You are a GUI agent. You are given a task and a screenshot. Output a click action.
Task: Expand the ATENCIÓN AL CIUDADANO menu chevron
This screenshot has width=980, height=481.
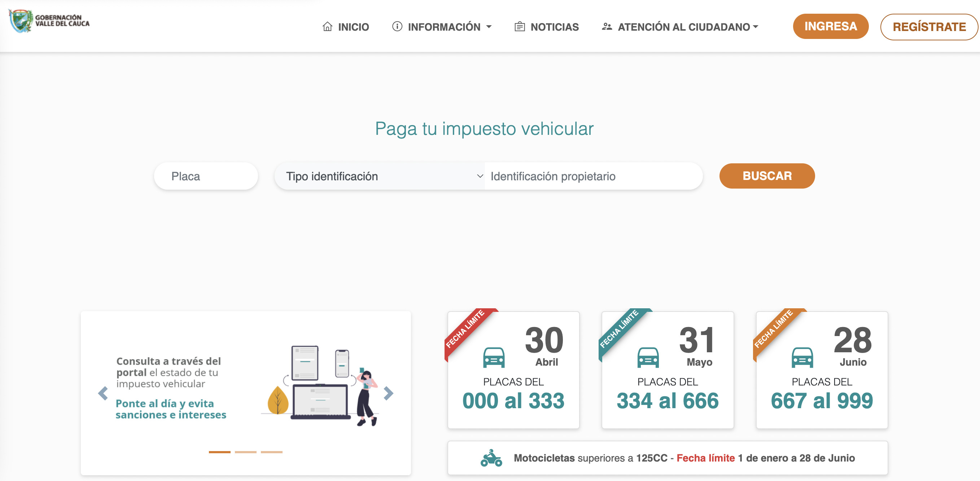[756, 27]
